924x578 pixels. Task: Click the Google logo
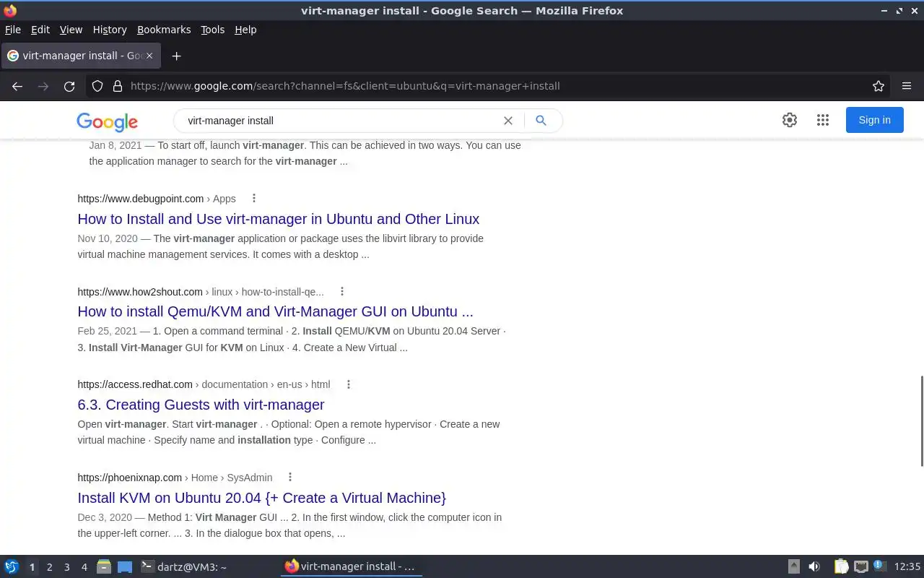[x=107, y=122]
